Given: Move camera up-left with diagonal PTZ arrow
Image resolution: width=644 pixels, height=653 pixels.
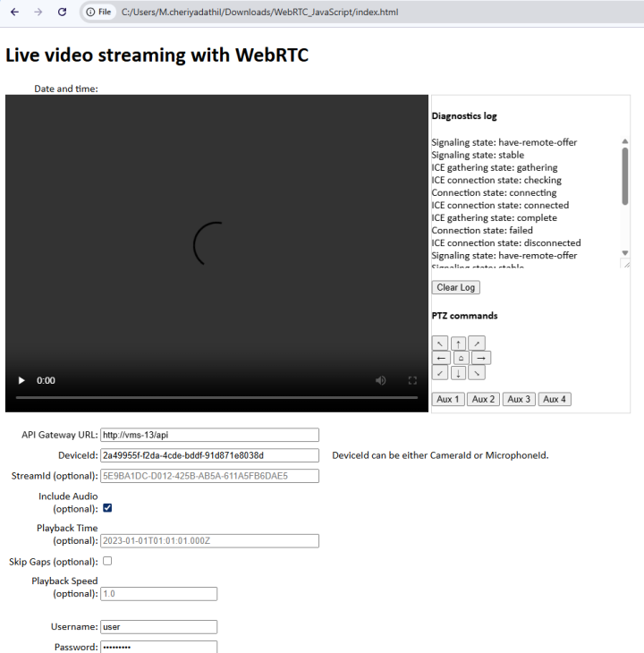Looking at the screenshot, I should 440,343.
